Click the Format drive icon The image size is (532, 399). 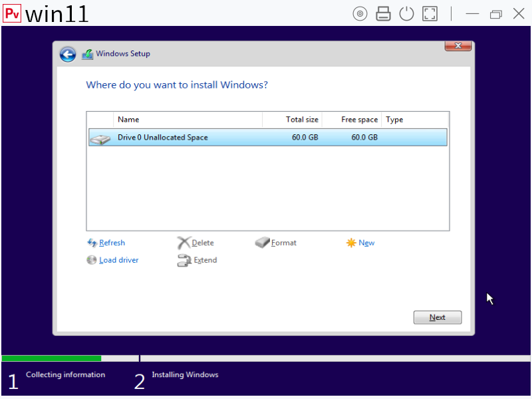pyautogui.click(x=262, y=243)
